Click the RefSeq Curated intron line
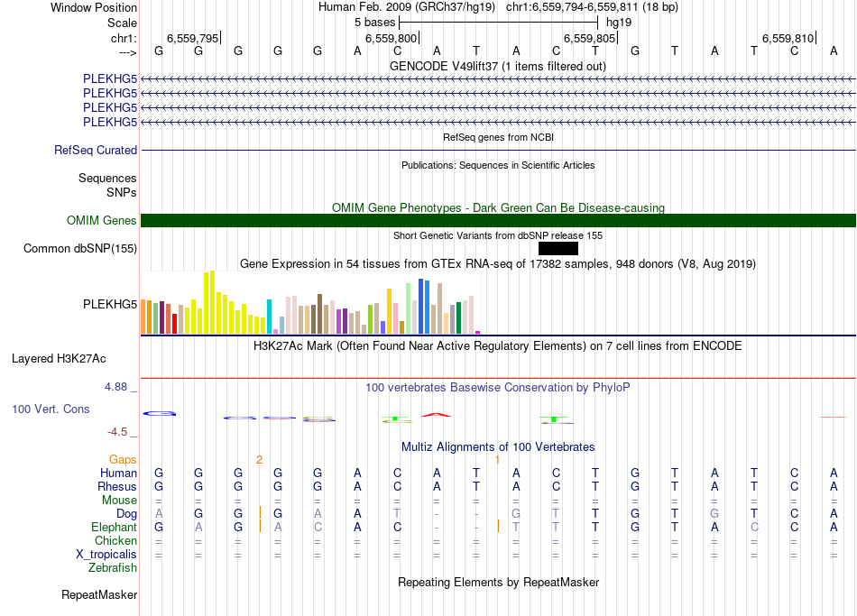Screen dimensions: 857x616 [498, 150]
